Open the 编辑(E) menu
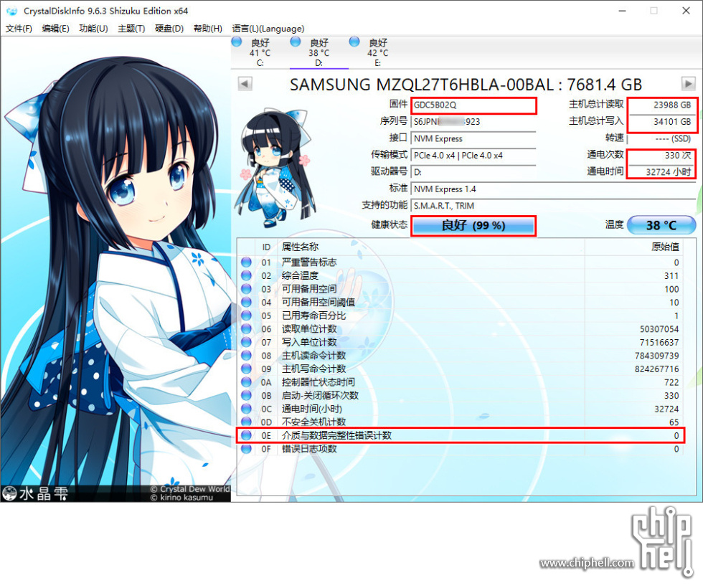This screenshot has height=588, width=703. 56,29
